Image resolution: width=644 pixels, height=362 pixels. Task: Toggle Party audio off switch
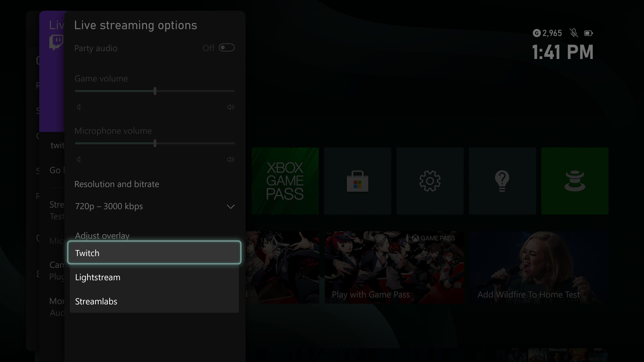click(226, 48)
